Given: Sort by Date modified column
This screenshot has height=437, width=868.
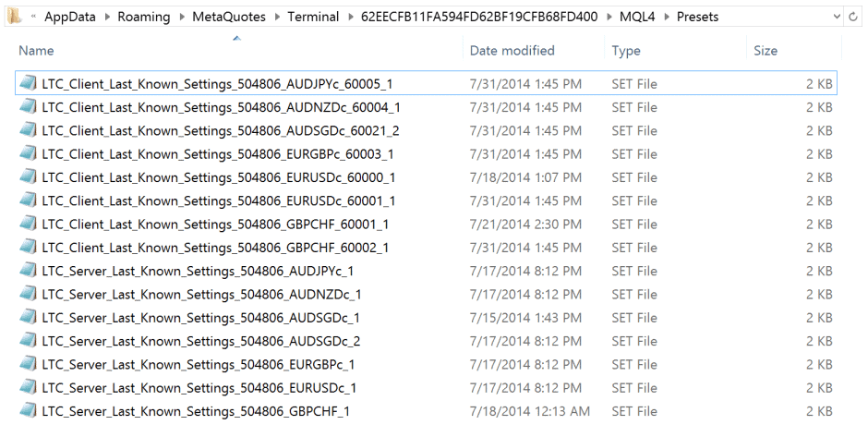Looking at the screenshot, I should point(512,51).
